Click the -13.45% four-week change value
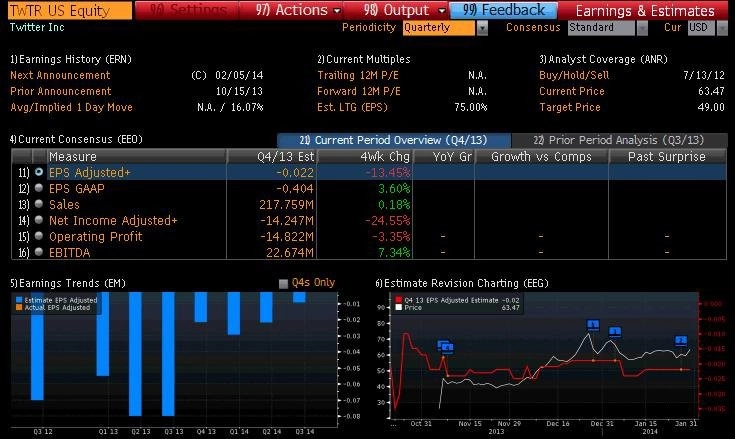735x439 pixels. (388, 172)
